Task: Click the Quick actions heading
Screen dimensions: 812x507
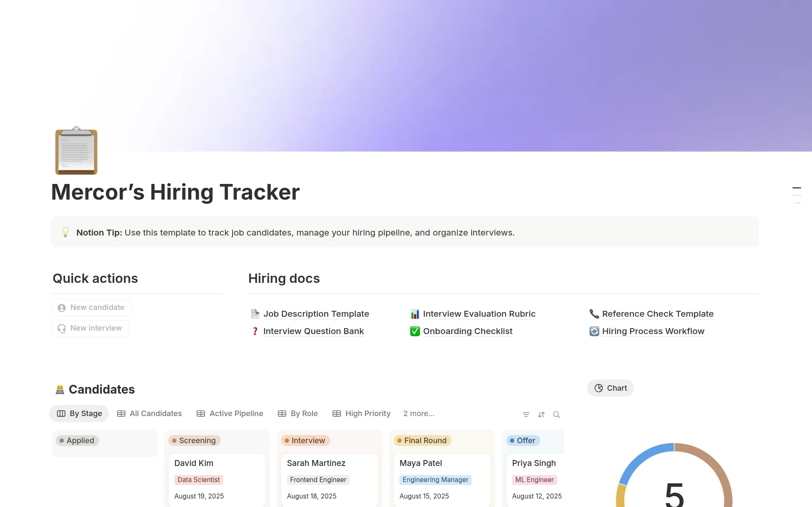Action: coord(95,278)
